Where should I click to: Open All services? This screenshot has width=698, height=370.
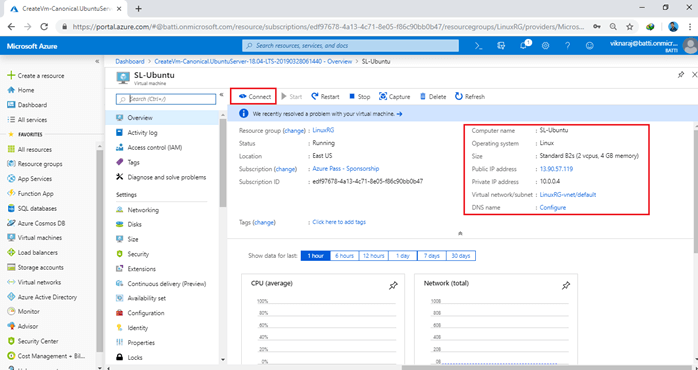click(27, 120)
